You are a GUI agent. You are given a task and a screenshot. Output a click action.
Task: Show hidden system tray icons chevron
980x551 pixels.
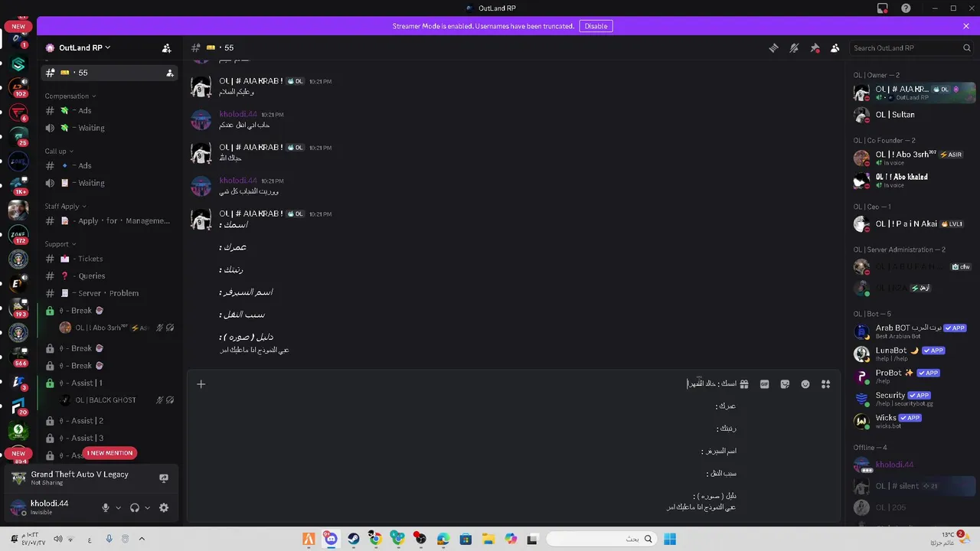pyautogui.click(x=142, y=539)
